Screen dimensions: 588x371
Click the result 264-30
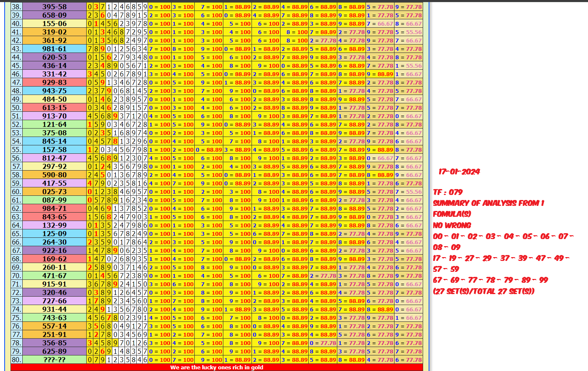[54, 242]
